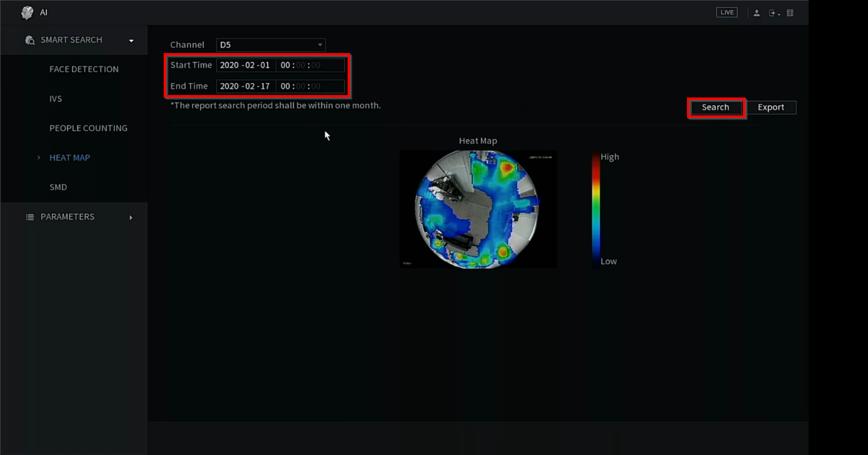This screenshot has width=868, height=455.
Task: Click the 'Low' legend label
Action: click(x=609, y=261)
